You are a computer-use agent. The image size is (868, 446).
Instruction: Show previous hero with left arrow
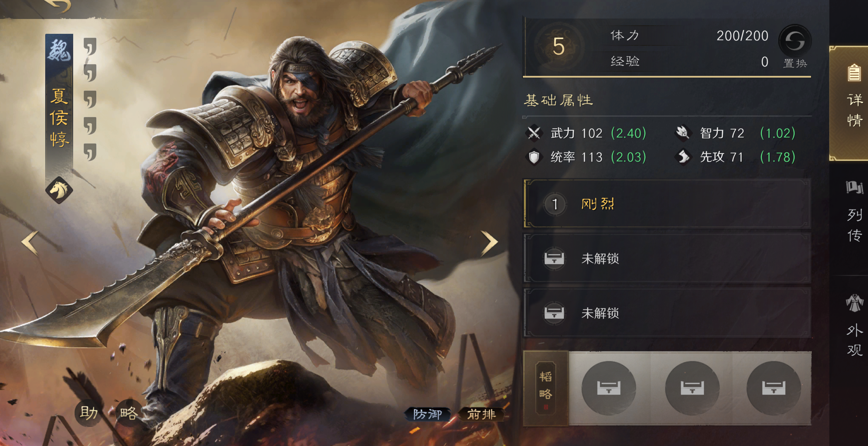[30, 243]
